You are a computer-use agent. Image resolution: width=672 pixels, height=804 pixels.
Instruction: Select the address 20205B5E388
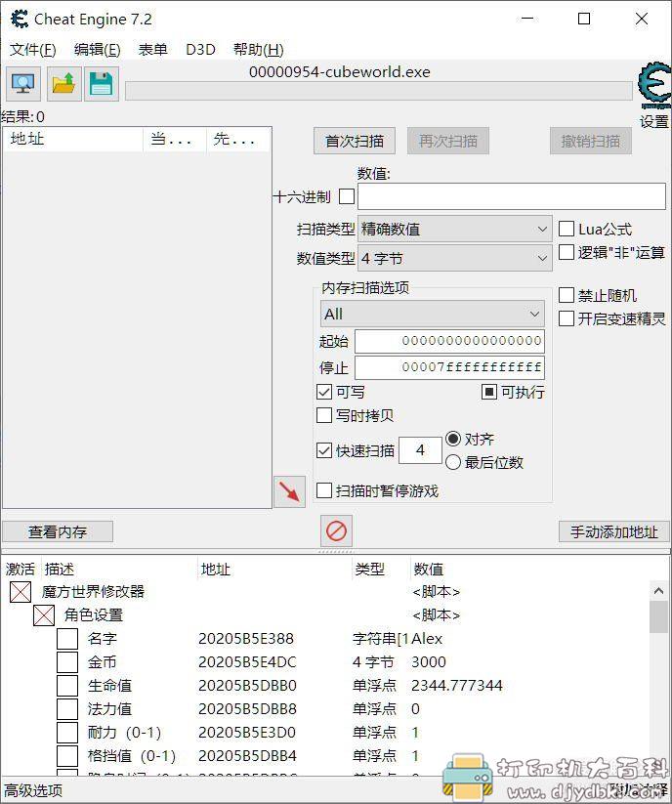coord(246,639)
